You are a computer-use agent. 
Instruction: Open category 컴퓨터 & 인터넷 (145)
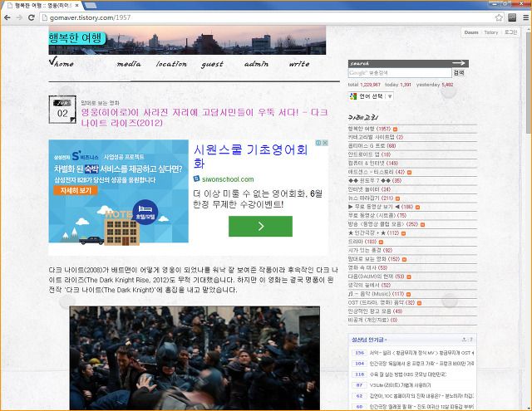coord(373,164)
